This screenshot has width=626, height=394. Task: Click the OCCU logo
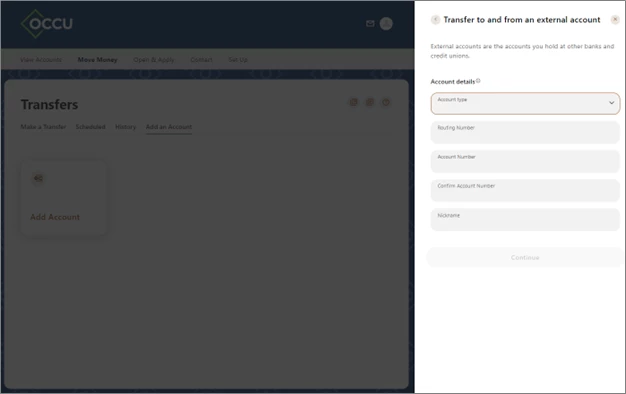[x=47, y=24]
